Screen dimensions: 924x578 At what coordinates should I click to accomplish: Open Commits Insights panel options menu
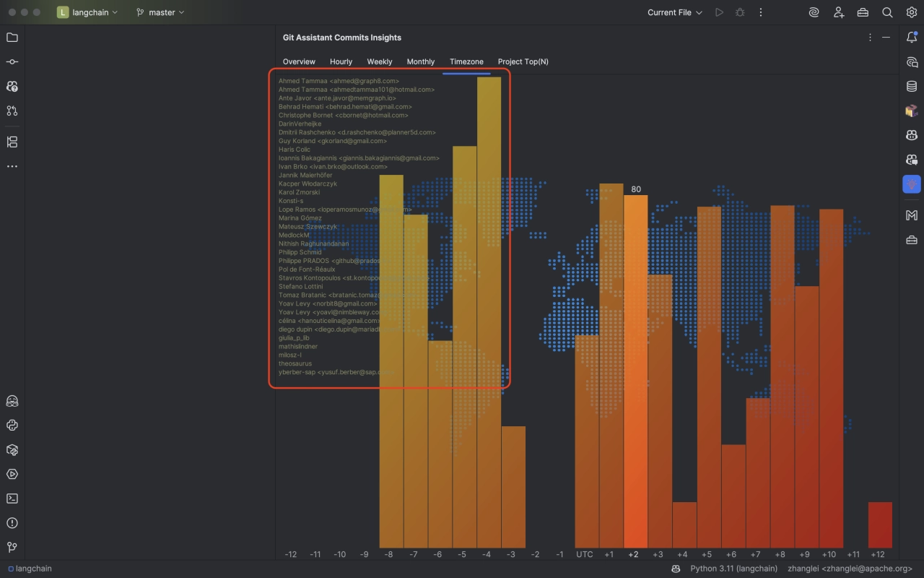point(870,38)
